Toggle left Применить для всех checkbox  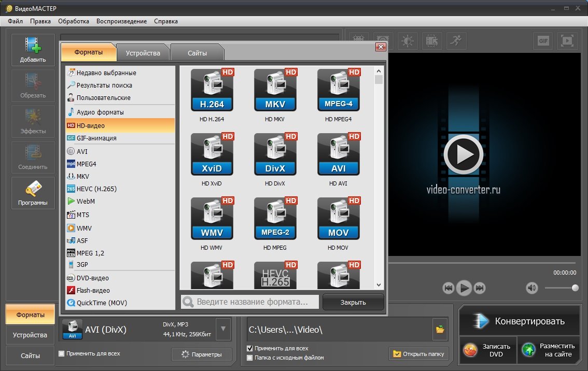62,354
